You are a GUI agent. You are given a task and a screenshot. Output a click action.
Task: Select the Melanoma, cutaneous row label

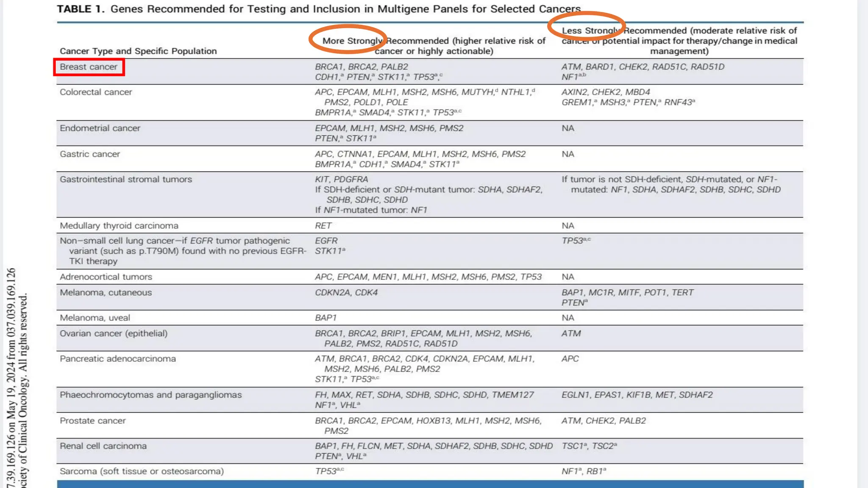coord(106,293)
